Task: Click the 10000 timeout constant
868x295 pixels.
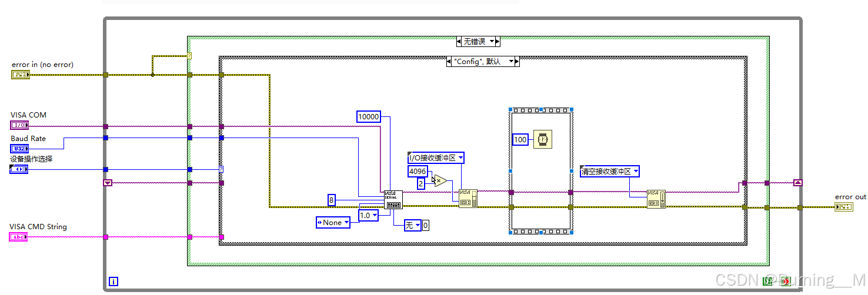Action: tap(369, 116)
